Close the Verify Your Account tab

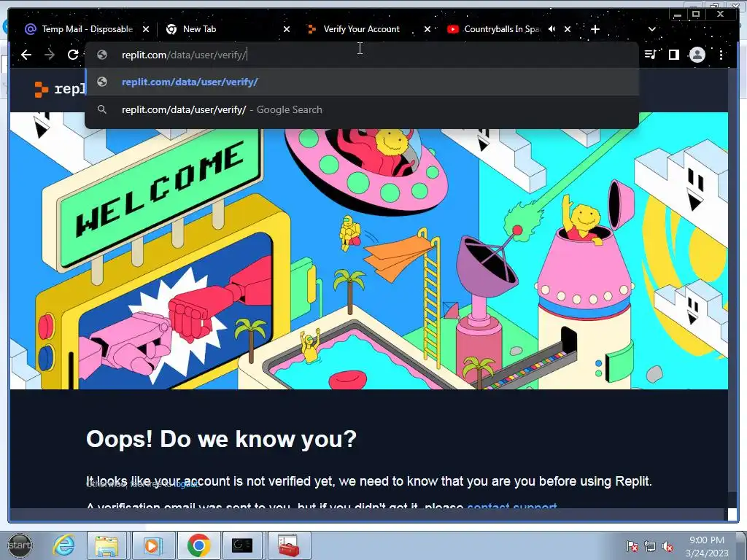[427, 29]
